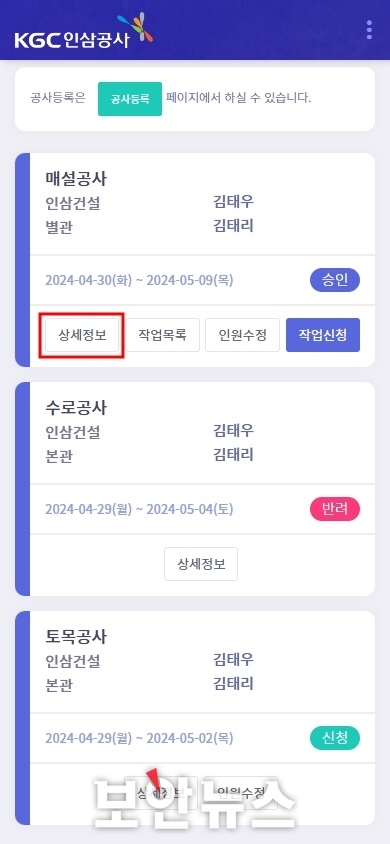Click the KGC인삼공사 logo
Viewport: 390px width, 844px height.
(x=84, y=30)
